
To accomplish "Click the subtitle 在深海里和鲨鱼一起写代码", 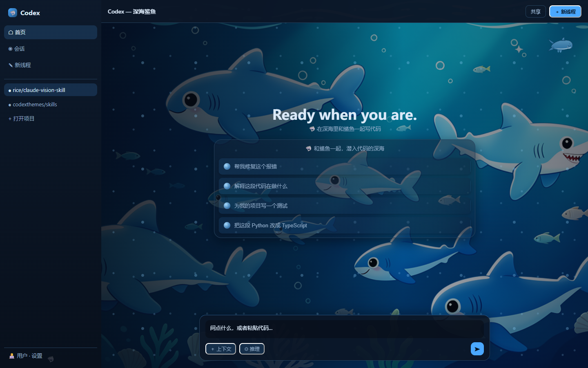I will [x=345, y=129].
